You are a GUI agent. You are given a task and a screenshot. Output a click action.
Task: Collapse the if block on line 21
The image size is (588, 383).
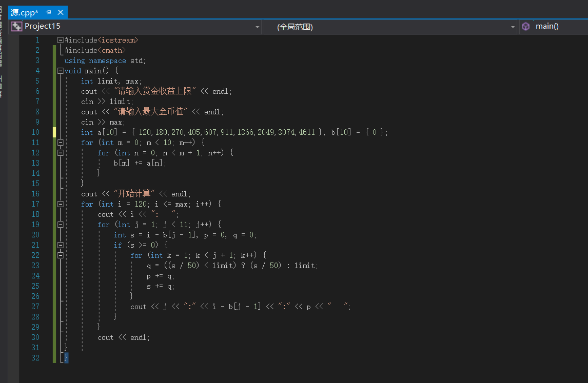60,245
